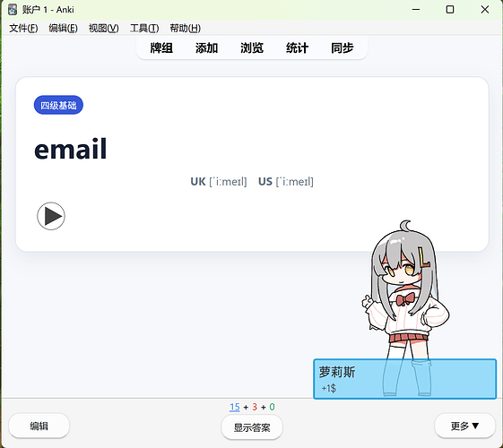Open the 编辑(E) menu
Screen dimensions: 503x448
[x=63, y=28]
